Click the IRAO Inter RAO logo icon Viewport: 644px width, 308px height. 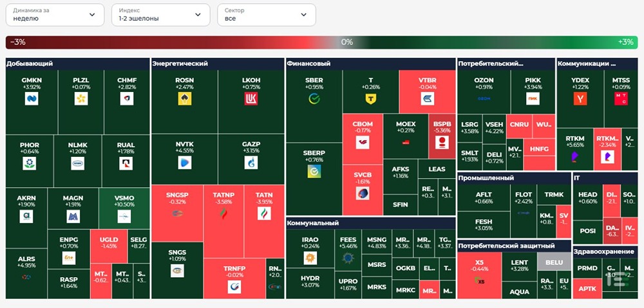pyautogui.click(x=310, y=258)
